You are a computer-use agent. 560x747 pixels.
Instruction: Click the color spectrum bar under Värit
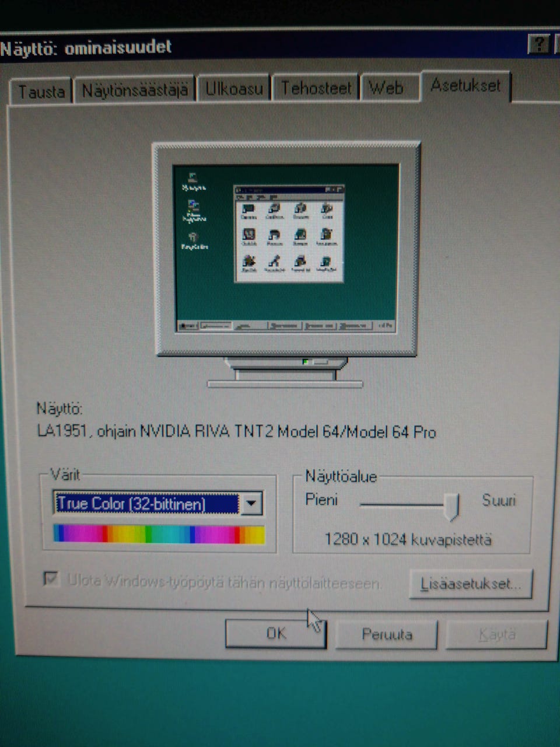[x=159, y=535]
